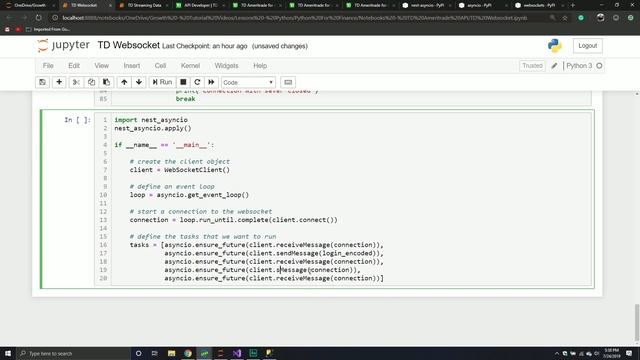Click line 1 import nest_asyncio

[x=151, y=120]
